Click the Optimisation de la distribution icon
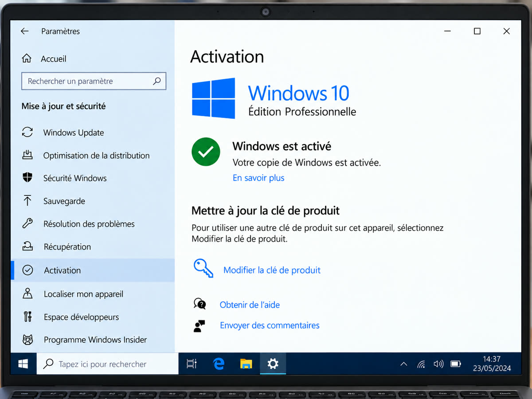The image size is (532, 399). (27, 155)
